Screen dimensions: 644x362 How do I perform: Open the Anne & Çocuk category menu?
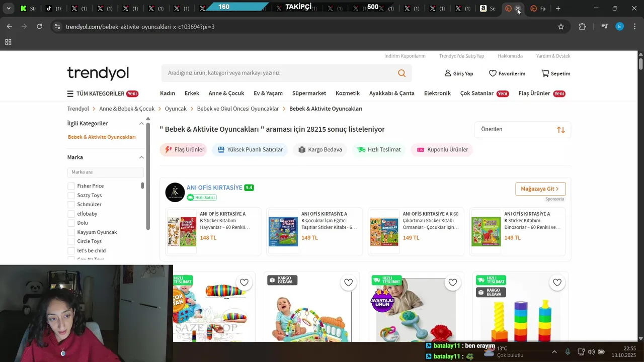[226, 94]
